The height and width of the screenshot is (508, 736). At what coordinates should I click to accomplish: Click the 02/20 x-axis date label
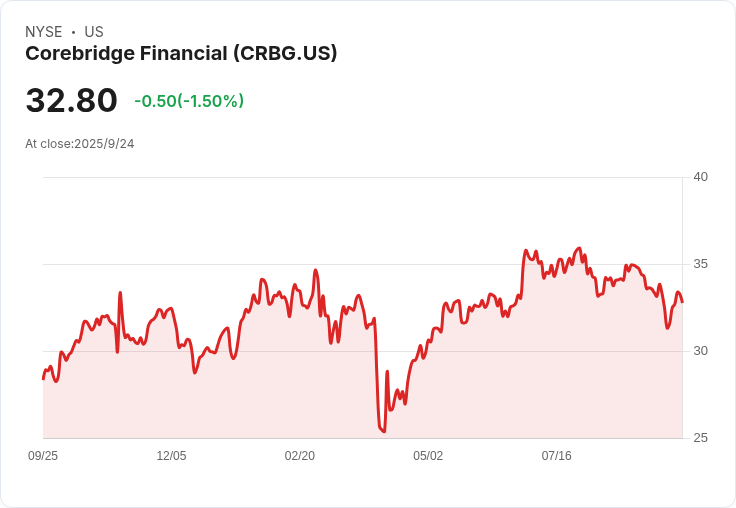coord(299,456)
